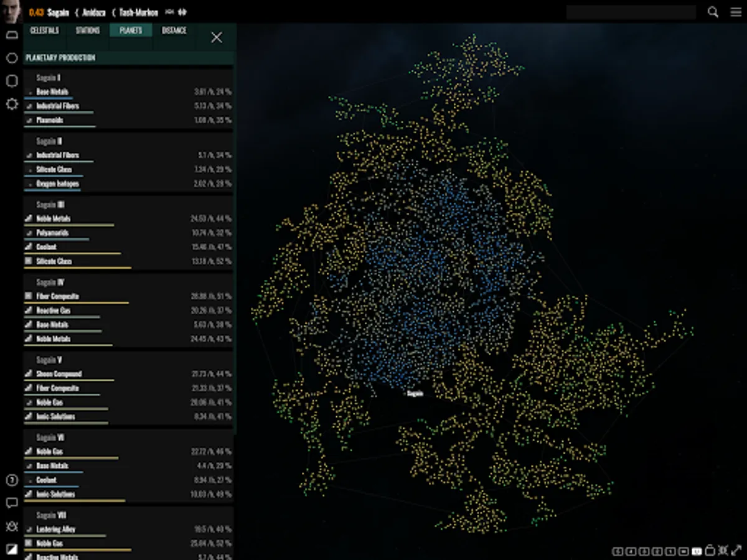This screenshot has height=560, width=747.
Task: Click the map search input field
Action: pos(631,12)
